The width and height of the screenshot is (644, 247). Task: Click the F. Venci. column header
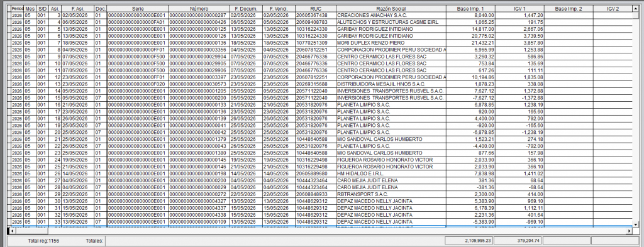click(279, 9)
